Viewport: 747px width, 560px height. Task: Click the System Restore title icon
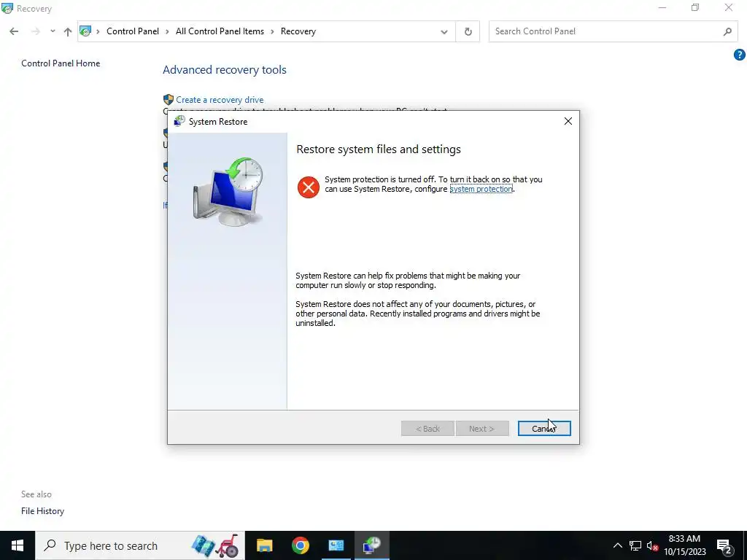179,121
